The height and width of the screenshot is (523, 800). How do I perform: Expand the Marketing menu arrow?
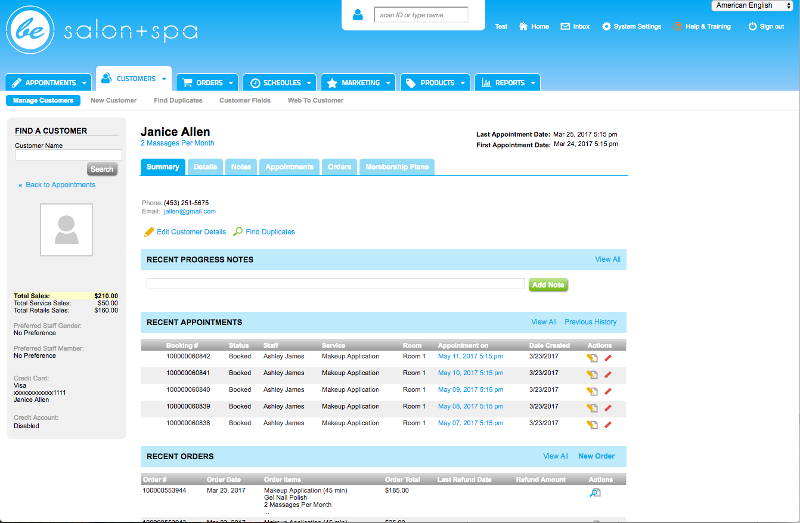pyautogui.click(x=388, y=83)
